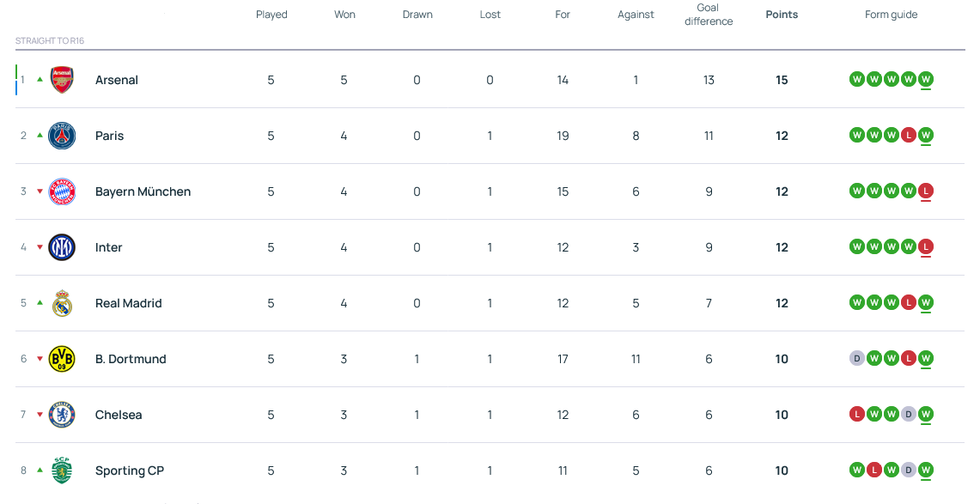The width and height of the screenshot is (980, 504).
Task: Click Arsenal's most recent form result
Action: coord(925,80)
